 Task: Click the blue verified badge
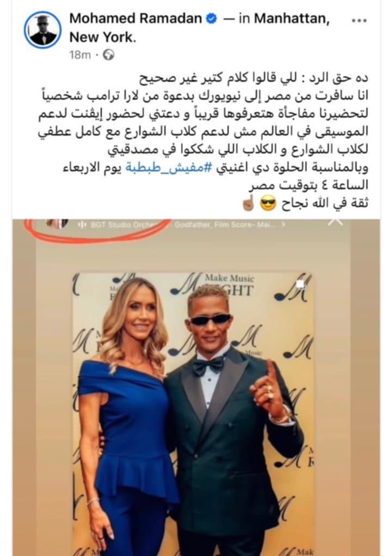coord(211,19)
